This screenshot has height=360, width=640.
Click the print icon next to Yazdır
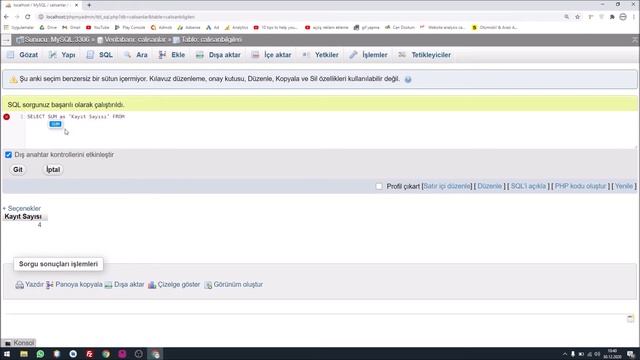click(20, 285)
